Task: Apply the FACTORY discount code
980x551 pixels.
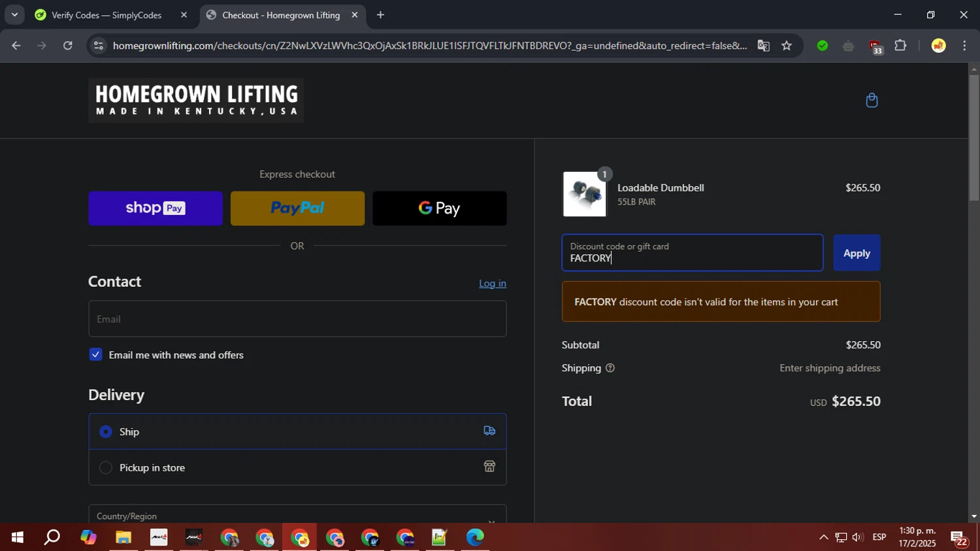Action: coord(857,253)
